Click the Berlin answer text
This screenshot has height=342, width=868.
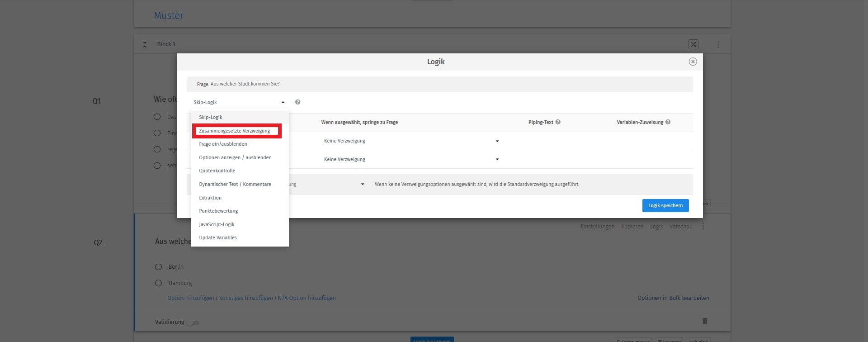tap(176, 267)
